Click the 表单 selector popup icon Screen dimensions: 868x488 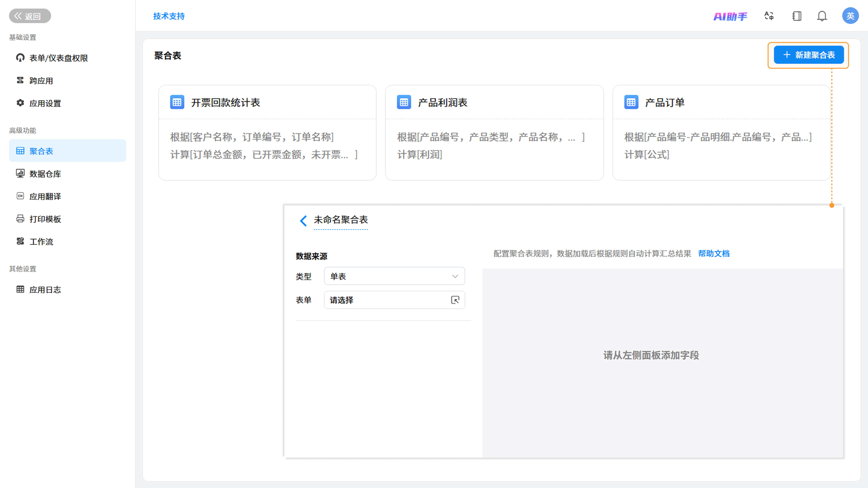(x=455, y=300)
